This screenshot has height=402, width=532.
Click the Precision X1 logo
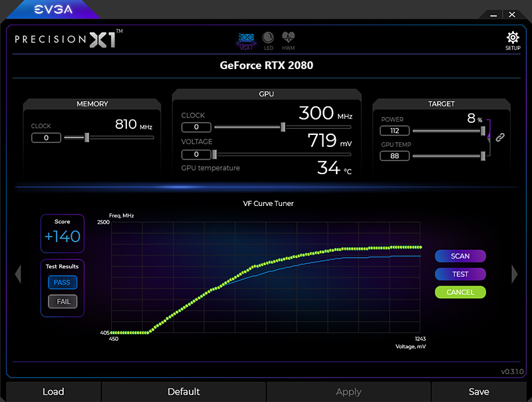tap(68, 39)
